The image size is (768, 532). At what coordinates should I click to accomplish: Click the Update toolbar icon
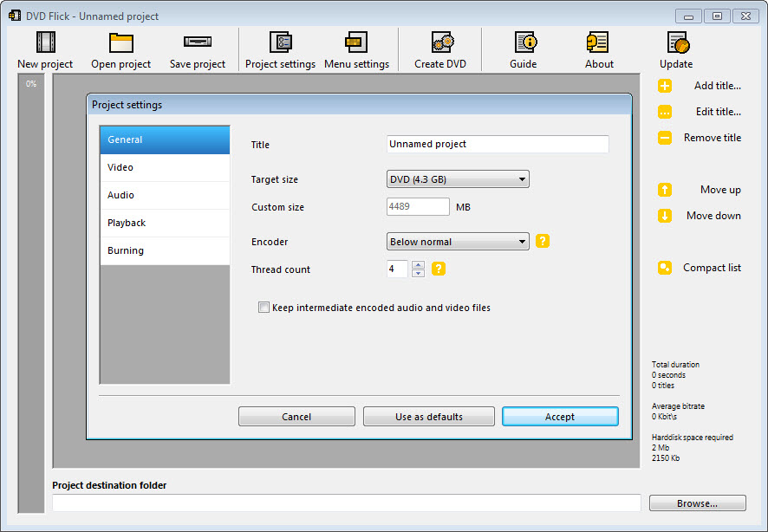(679, 42)
